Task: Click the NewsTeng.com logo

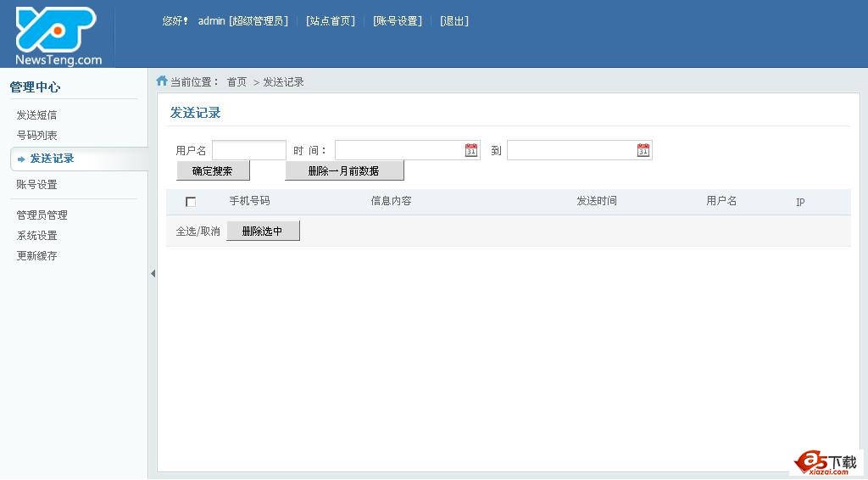Action: pyautogui.click(x=58, y=36)
